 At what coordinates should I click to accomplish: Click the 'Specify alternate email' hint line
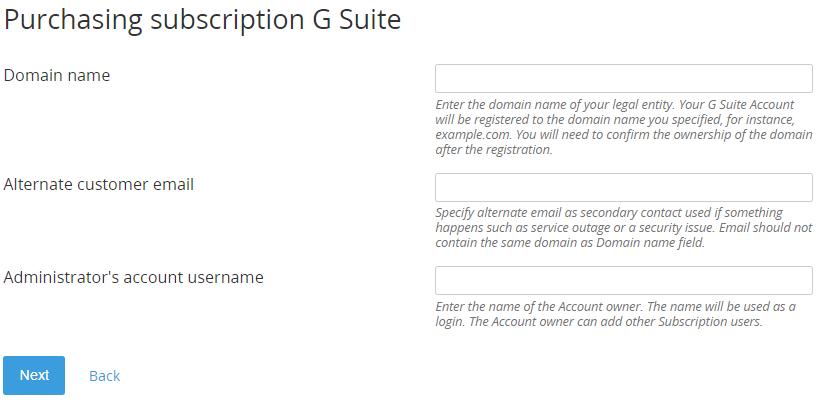click(609, 213)
